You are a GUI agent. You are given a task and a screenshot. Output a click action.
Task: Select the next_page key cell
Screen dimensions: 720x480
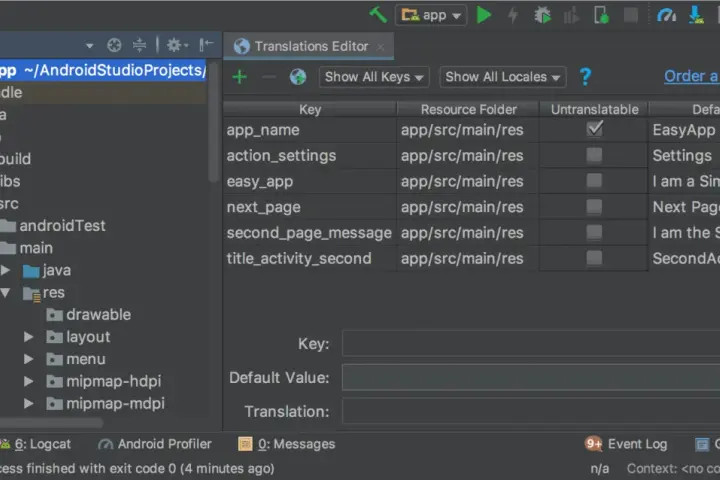click(310, 207)
